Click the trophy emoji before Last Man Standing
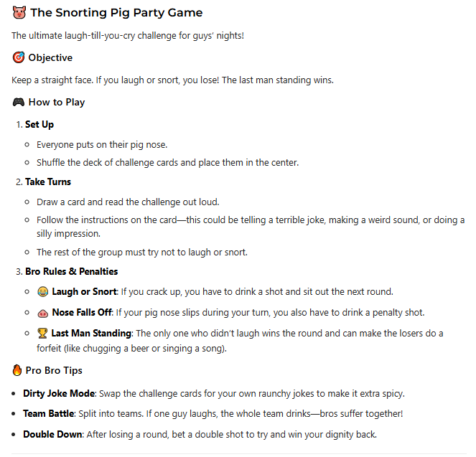This screenshot has width=476, height=457. point(42,334)
